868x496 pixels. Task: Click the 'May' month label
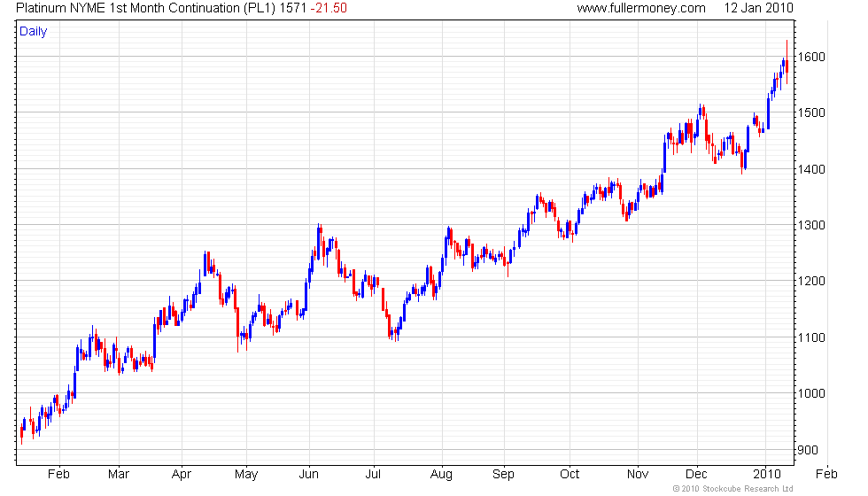[246, 475]
